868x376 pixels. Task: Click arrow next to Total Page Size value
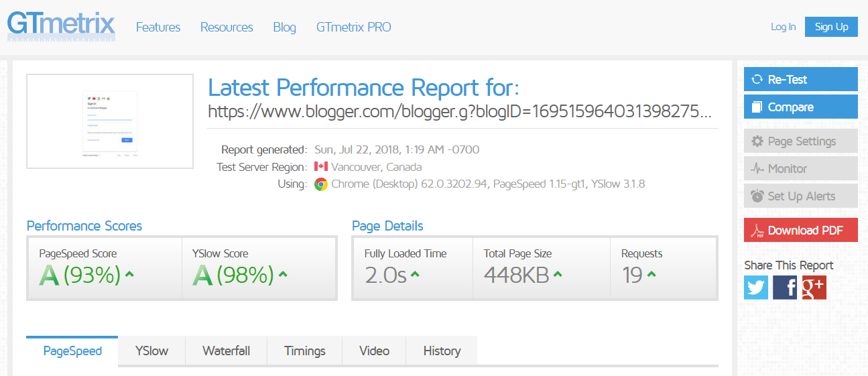point(558,274)
